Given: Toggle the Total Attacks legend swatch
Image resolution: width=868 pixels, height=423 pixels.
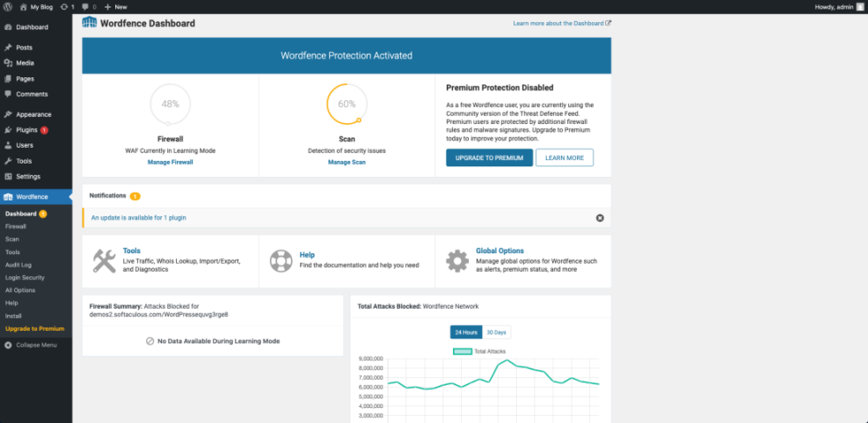Looking at the screenshot, I should [463, 351].
